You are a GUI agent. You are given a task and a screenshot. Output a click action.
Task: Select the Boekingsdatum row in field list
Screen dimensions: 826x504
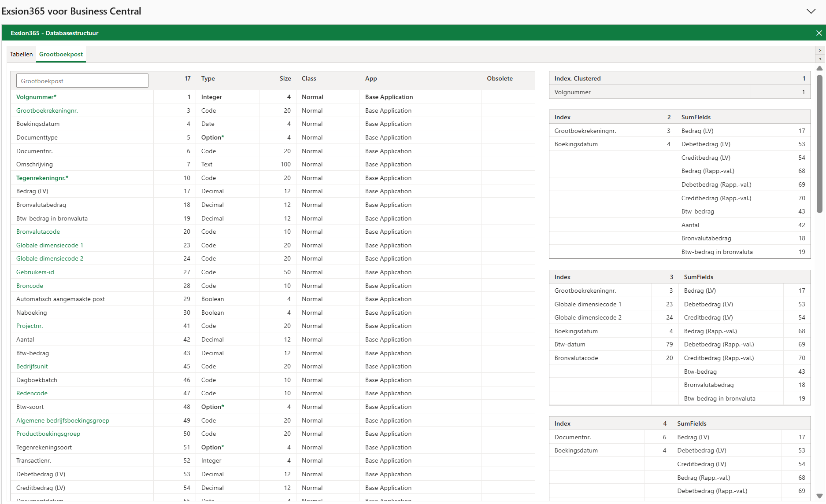click(x=273, y=124)
